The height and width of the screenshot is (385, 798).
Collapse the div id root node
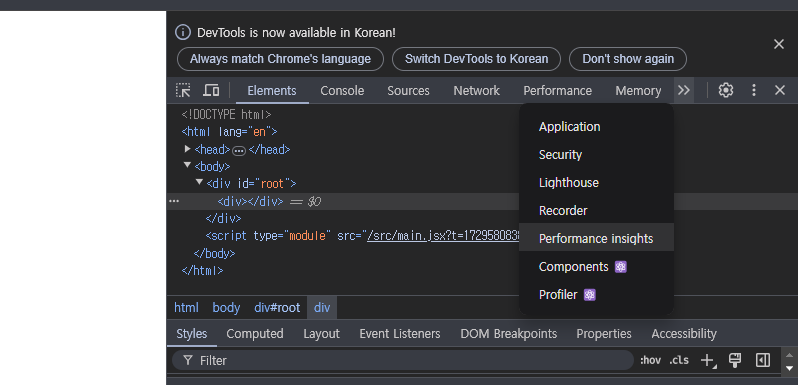point(200,182)
